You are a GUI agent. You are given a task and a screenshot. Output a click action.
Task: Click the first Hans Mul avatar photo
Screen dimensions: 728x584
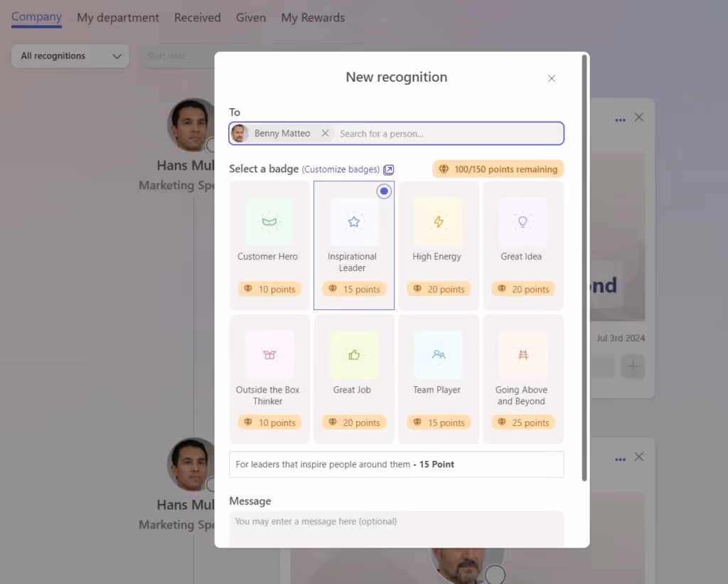191,125
